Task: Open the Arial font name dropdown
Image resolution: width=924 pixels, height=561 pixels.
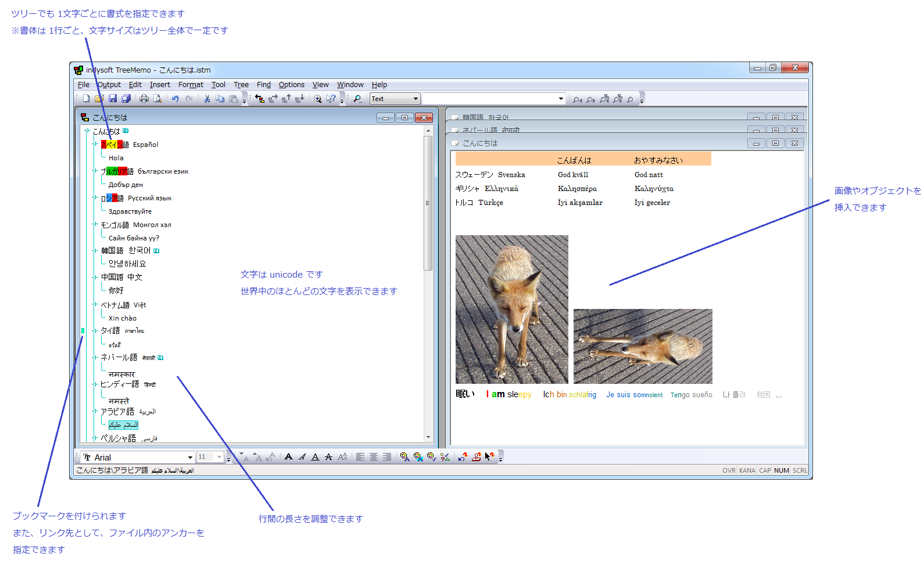Action: click(190, 457)
